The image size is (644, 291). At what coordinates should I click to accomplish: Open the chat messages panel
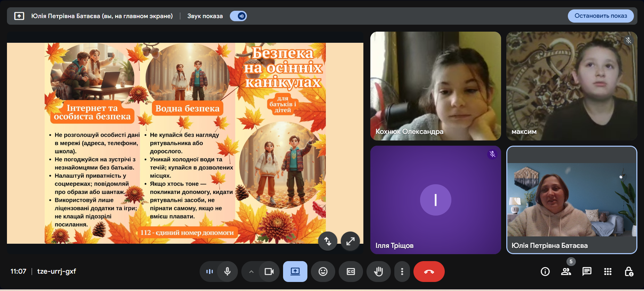(x=587, y=272)
